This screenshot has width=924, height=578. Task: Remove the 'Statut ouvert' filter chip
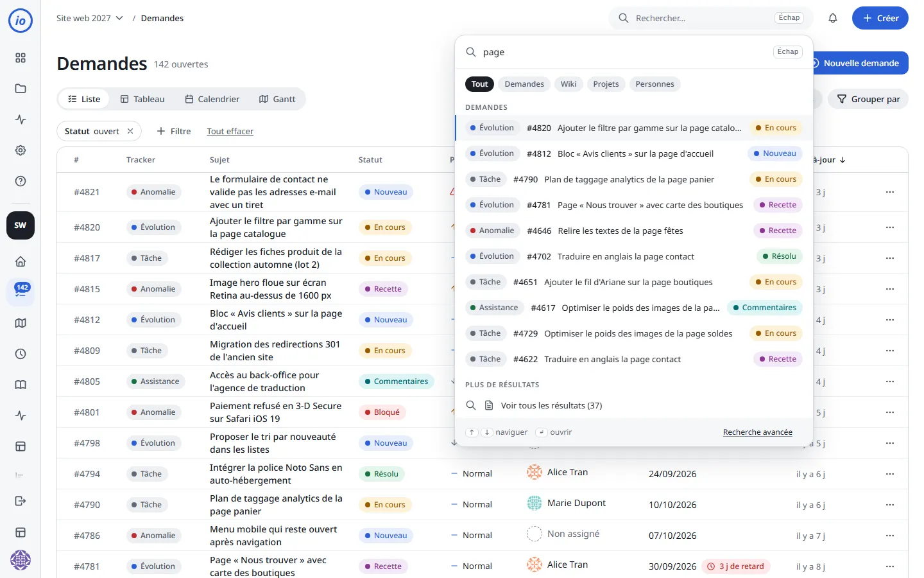pos(130,131)
